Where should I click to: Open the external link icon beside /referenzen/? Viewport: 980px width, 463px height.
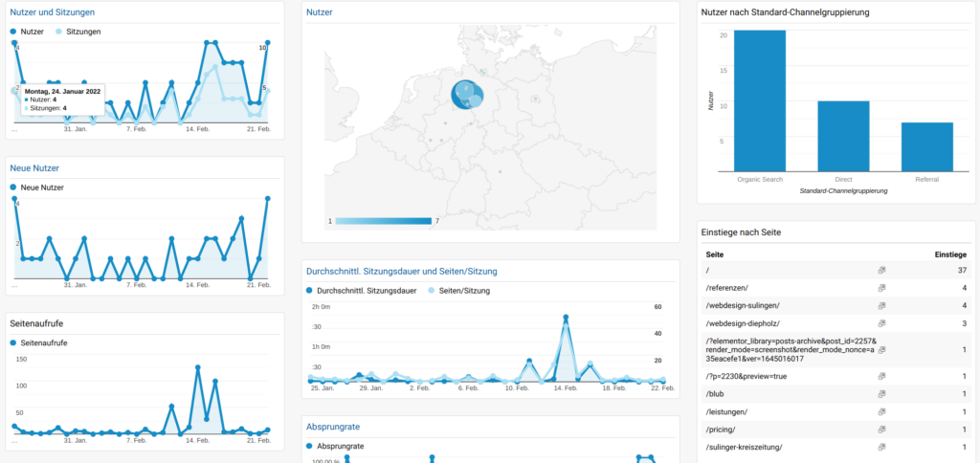pyautogui.click(x=881, y=288)
